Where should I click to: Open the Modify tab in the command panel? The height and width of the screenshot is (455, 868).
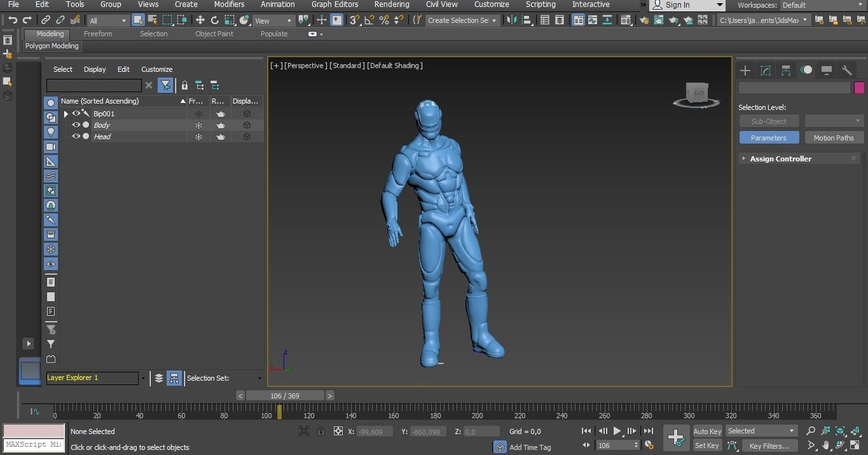click(766, 71)
